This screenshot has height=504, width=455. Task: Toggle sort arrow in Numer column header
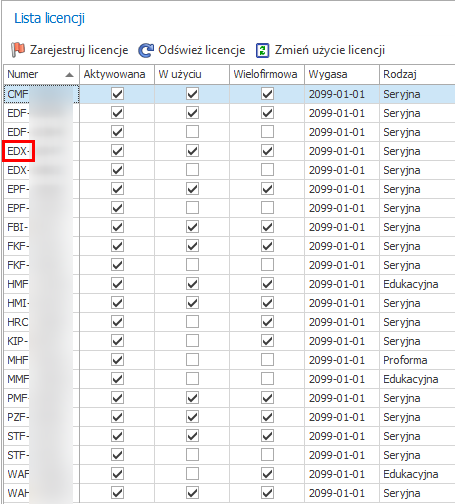69,75
